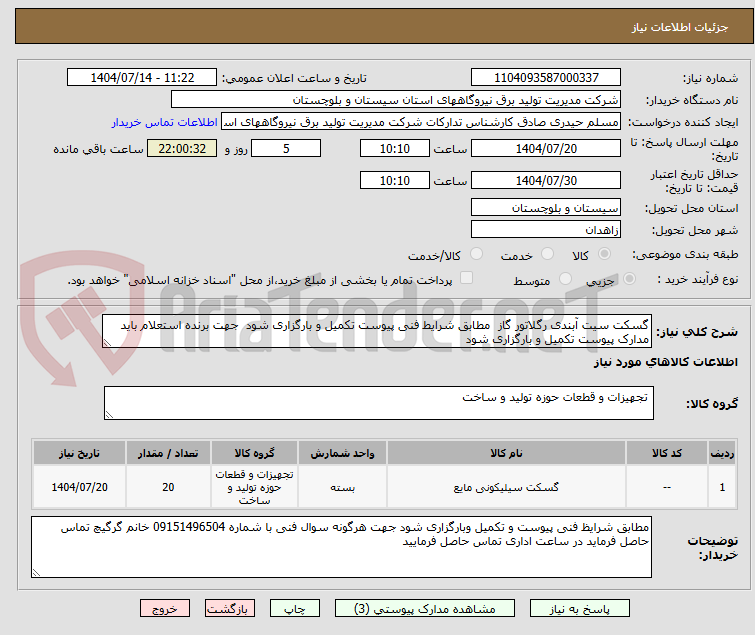Click the شهر محل تحویل field زاهدان
Screen dimensions: 755x635
click(x=546, y=229)
